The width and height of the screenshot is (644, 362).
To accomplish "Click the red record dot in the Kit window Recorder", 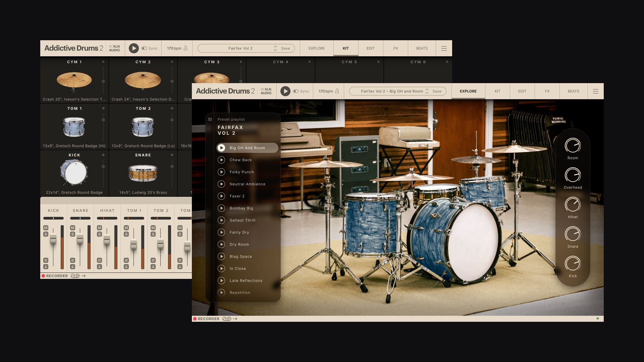I will (x=43, y=276).
